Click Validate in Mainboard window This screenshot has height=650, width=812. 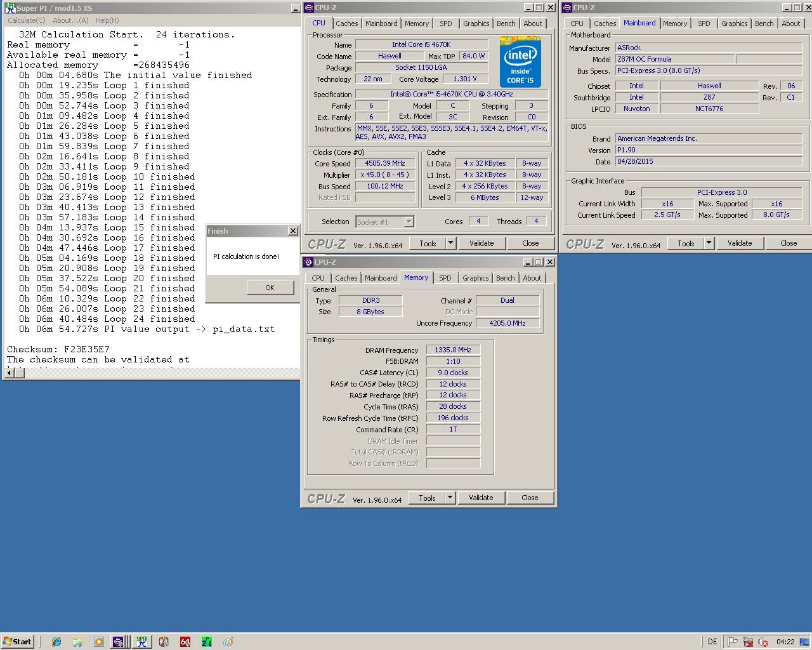point(740,243)
